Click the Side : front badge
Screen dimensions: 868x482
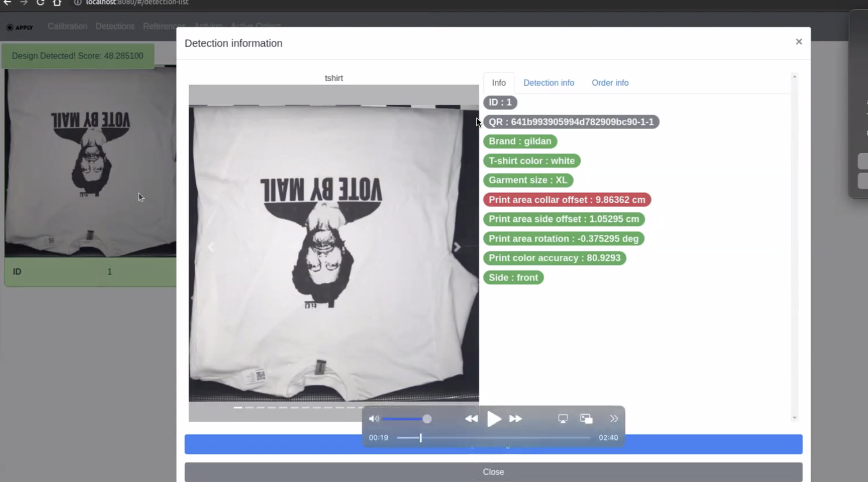coord(513,278)
